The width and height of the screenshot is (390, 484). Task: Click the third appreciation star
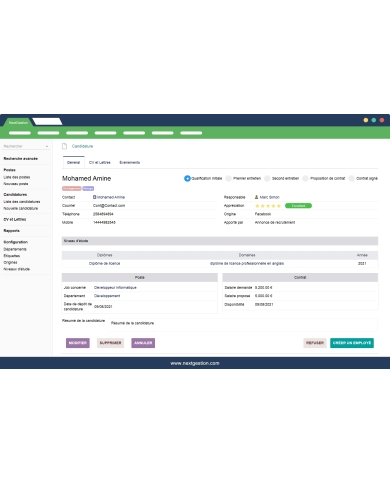(x=268, y=206)
